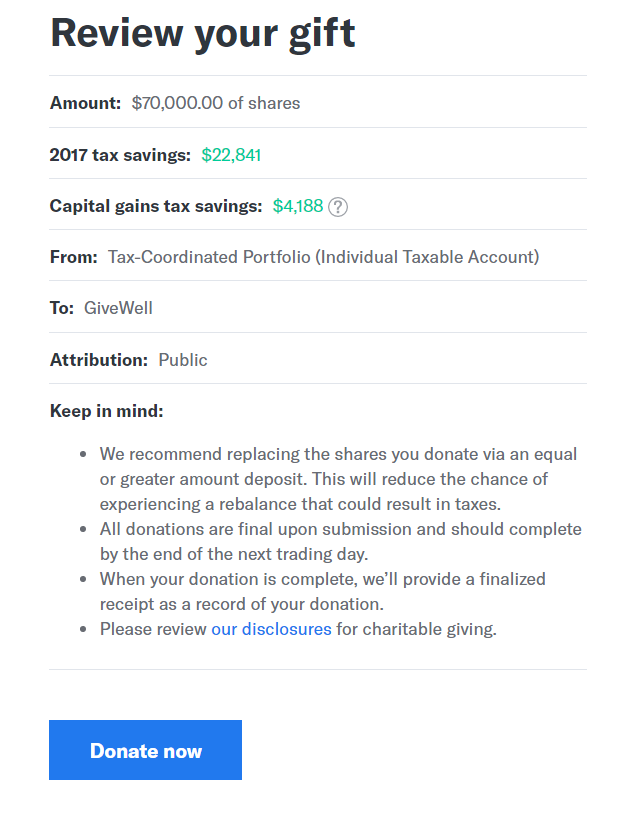This screenshot has width=636, height=815.
Task: Click the GiveWell recipient name
Action: (x=118, y=308)
